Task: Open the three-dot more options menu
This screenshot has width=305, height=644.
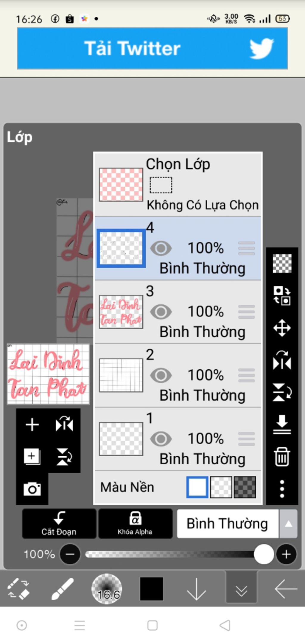Action: click(282, 489)
